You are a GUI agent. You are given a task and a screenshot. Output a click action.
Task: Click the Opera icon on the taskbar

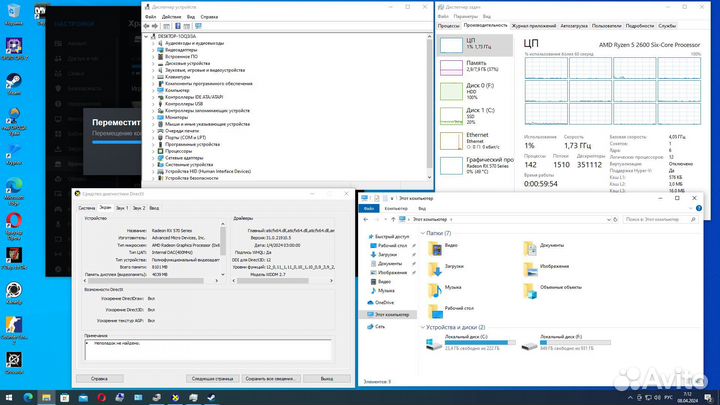point(101,398)
